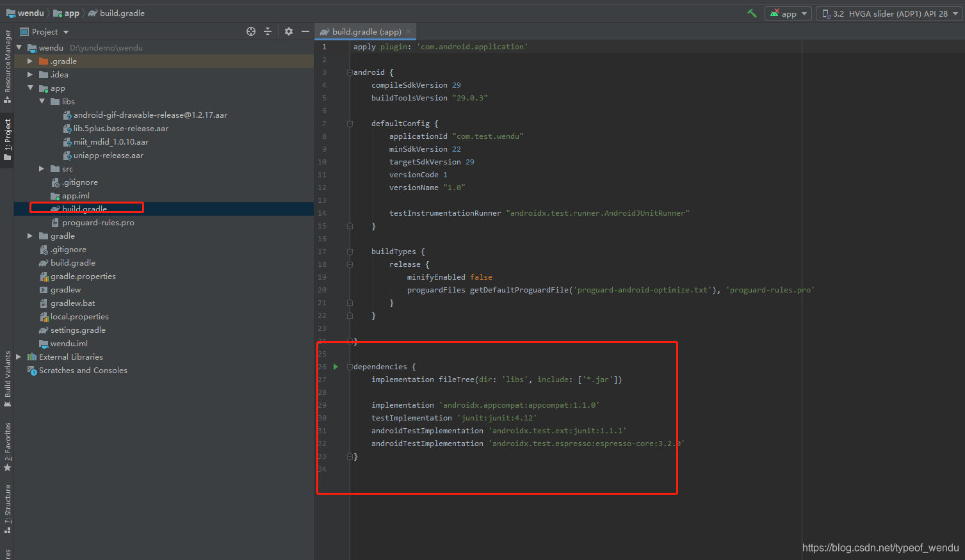Click applicationId "com.test.wendu" value
Viewport: 965px width, 560px height.
[488, 136]
